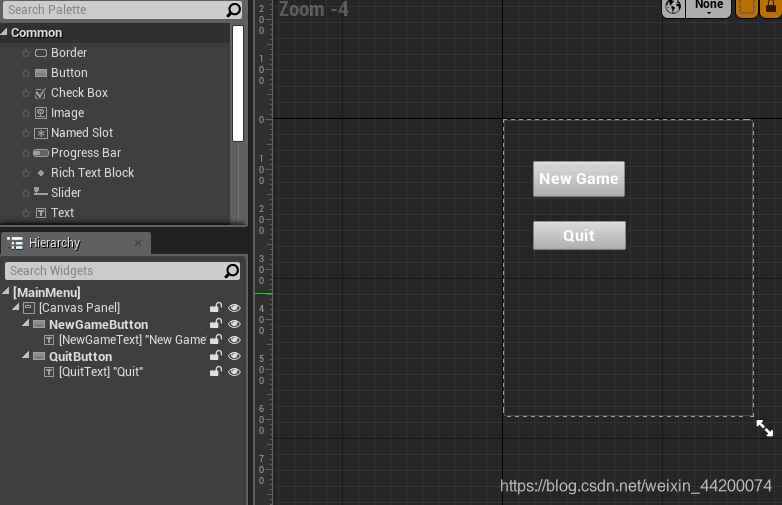Switch to the Hierarchy tab

pos(54,243)
